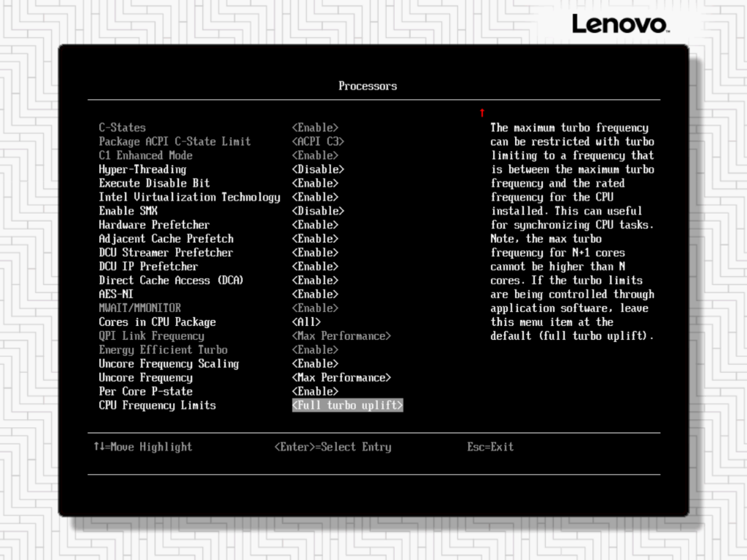Open Cores in CPU Package All selector
The image size is (747, 560).
pos(306,322)
